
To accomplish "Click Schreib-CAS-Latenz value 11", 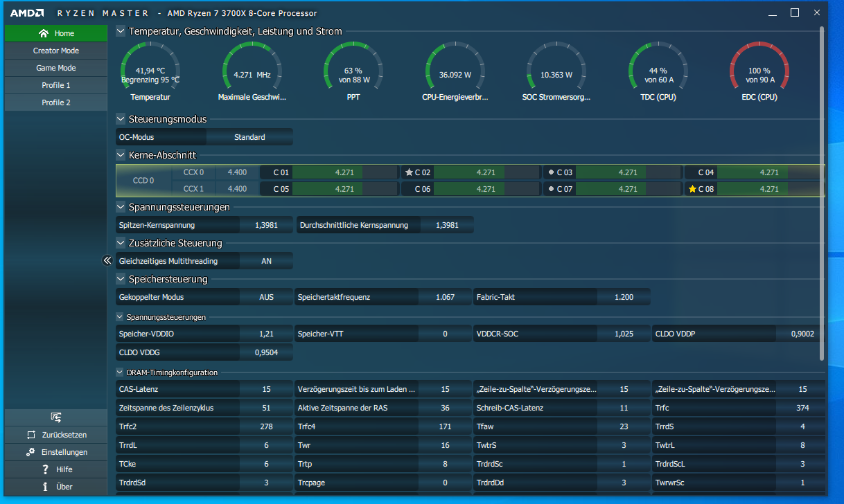I will click(x=624, y=408).
